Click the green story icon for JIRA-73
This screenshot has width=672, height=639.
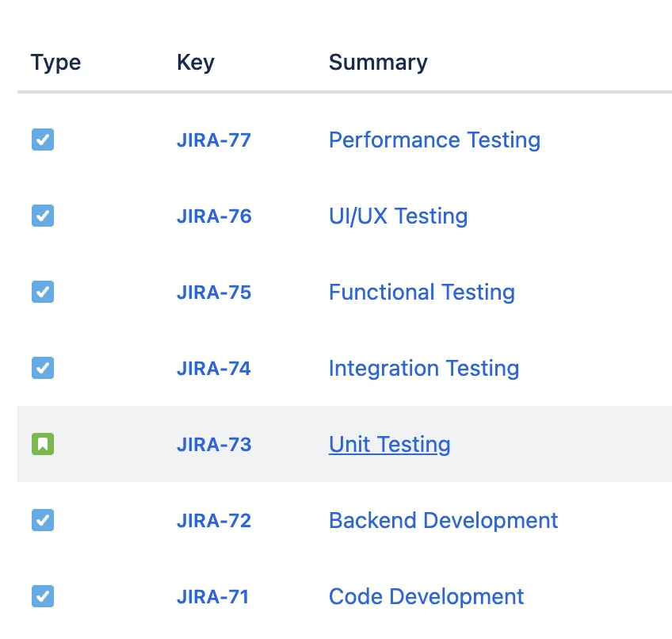[x=43, y=444]
